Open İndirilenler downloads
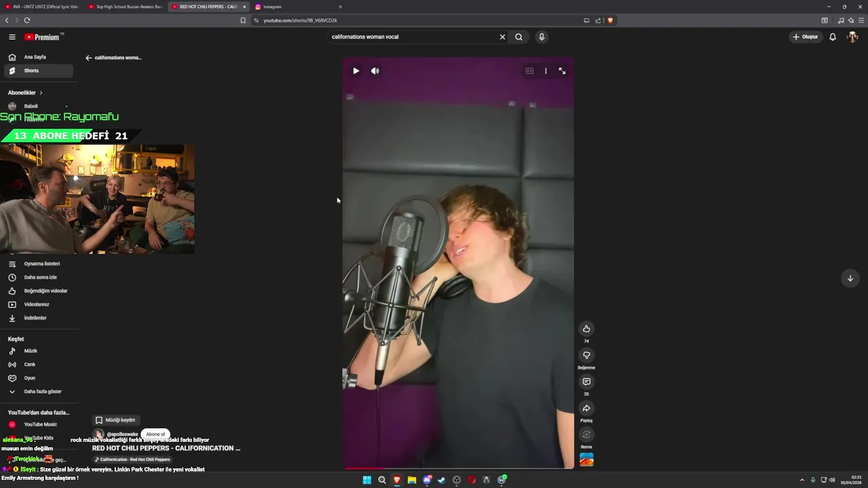This screenshot has width=868, height=488. pos(38,318)
